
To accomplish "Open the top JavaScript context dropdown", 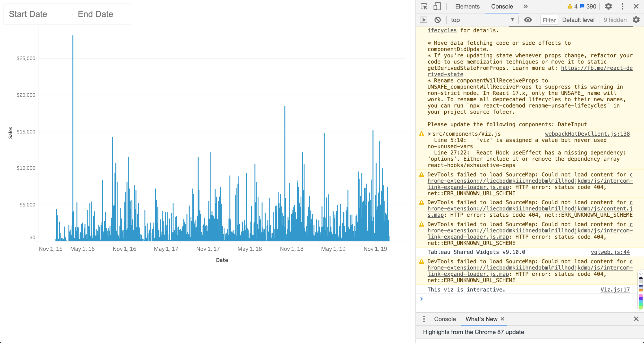I will point(482,20).
